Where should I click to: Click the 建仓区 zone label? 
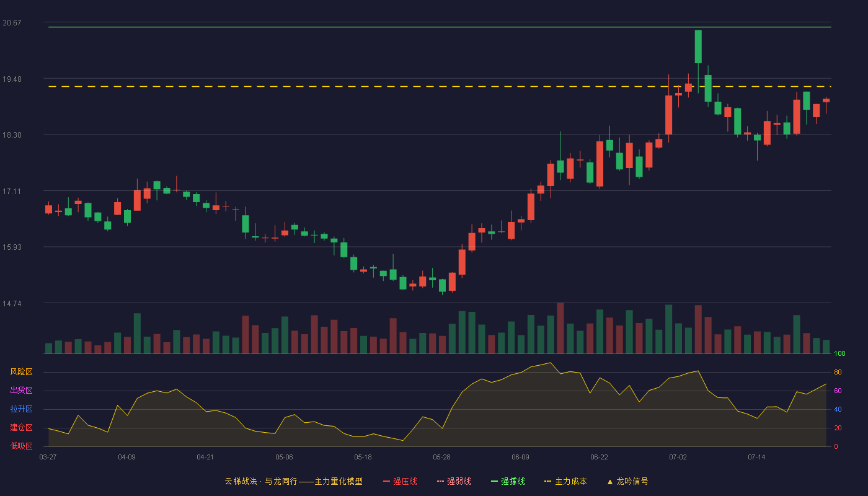(21, 428)
